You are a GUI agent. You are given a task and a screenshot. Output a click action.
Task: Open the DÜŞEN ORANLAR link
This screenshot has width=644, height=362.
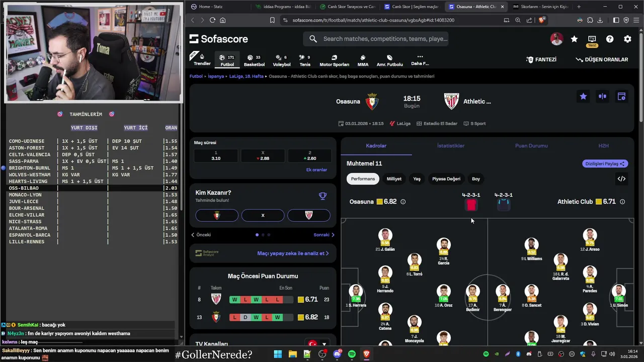[x=602, y=59]
